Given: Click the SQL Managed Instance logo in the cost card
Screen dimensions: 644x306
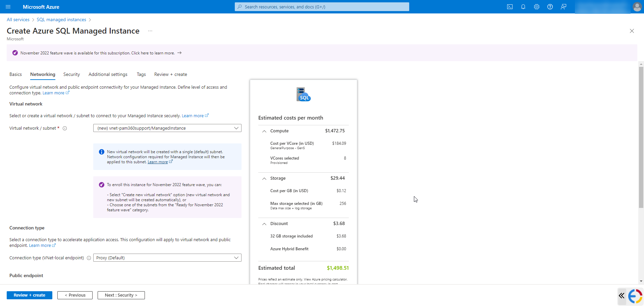Looking at the screenshot, I should pyautogui.click(x=303, y=94).
